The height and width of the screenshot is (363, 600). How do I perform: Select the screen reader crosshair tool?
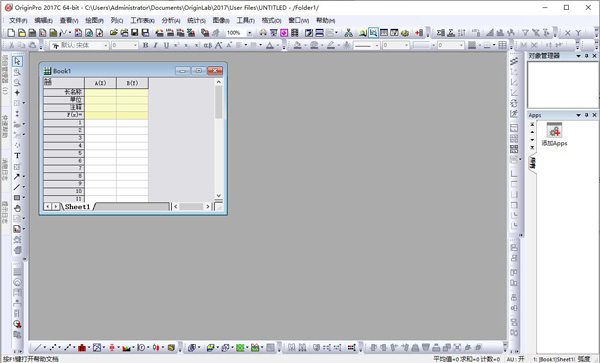17,93
